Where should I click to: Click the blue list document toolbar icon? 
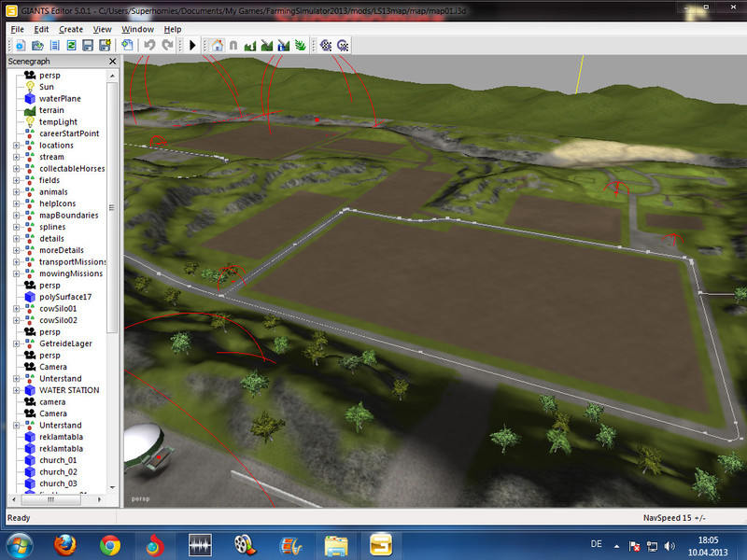coord(55,45)
